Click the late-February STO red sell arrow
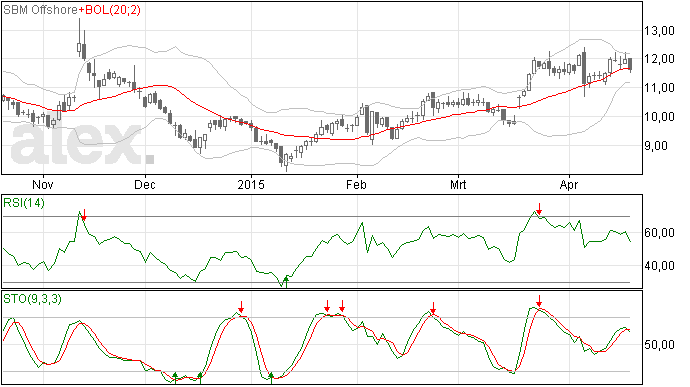Screen dimensions: 690x387 pyautogui.click(x=433, y=308)
